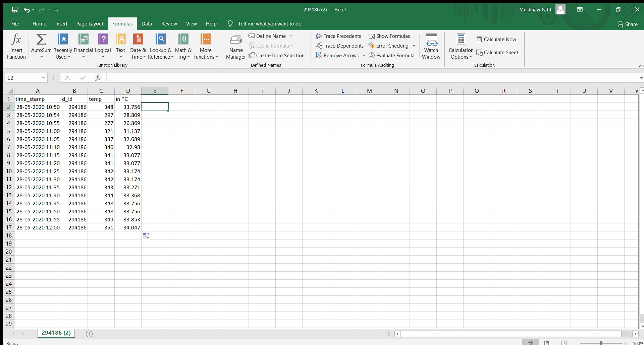The image size is (644, 345).
Task: Click the Tell me what you want search box
Action: click(269, 23)
